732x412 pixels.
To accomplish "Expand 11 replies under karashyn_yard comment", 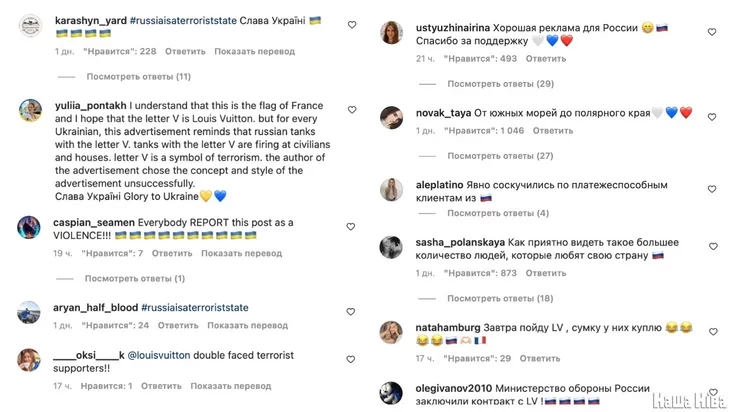I will pos(138,76).
